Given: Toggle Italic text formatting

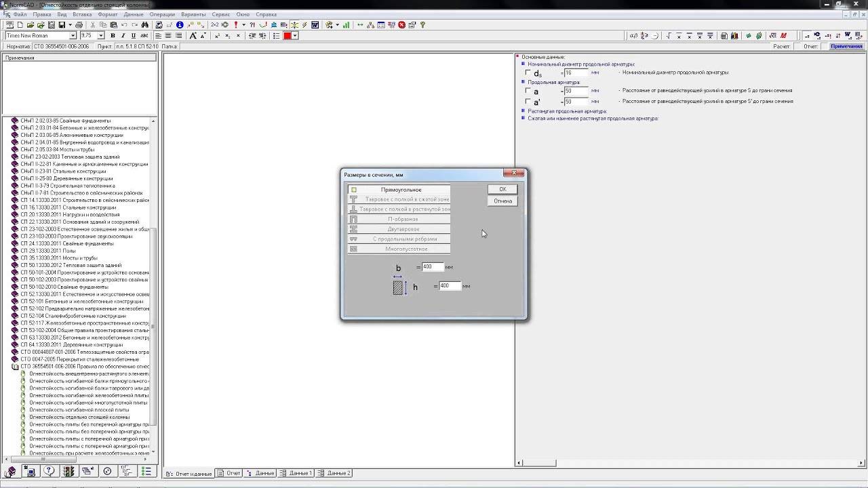Looking at the screenshot, I should (x=123, y=35).
